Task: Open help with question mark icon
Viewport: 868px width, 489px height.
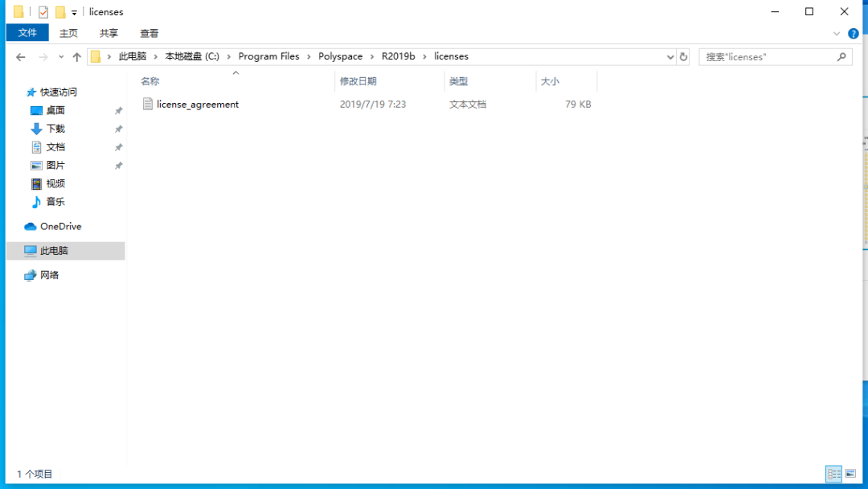Action: point(853,34)
